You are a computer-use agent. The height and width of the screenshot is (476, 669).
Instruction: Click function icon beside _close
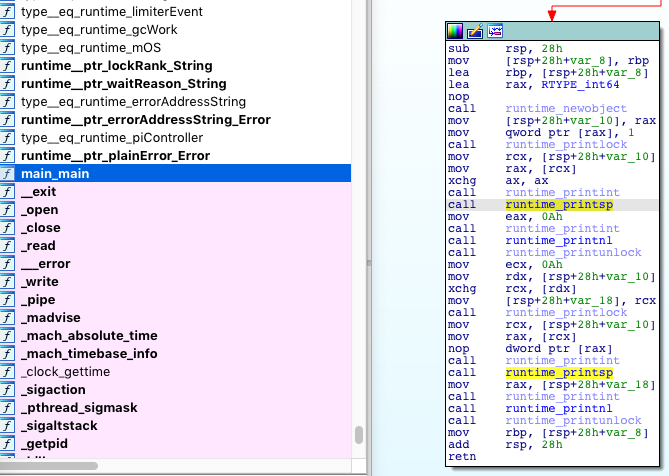click(7, 227)
